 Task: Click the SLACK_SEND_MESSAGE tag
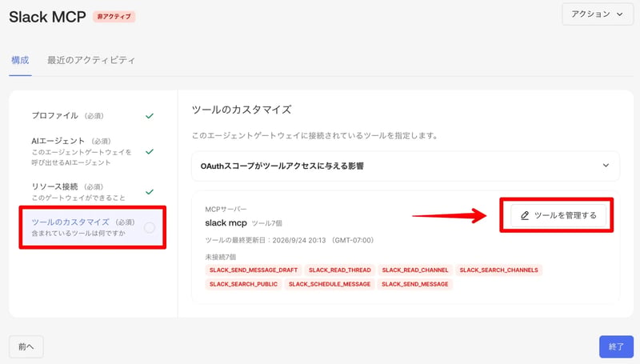click(415, 284)
